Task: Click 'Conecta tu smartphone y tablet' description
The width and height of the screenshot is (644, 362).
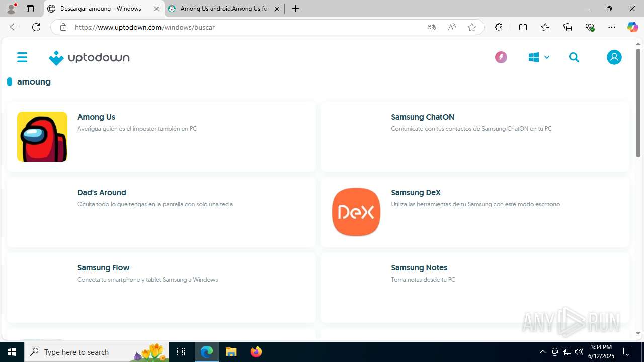Action: click(147, 280)
